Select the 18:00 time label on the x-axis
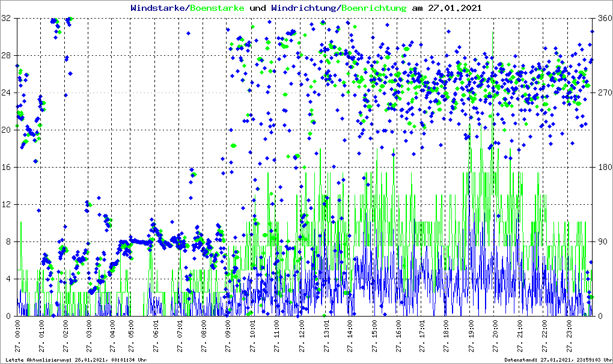The image size is (613, 364). pos(447,336)
